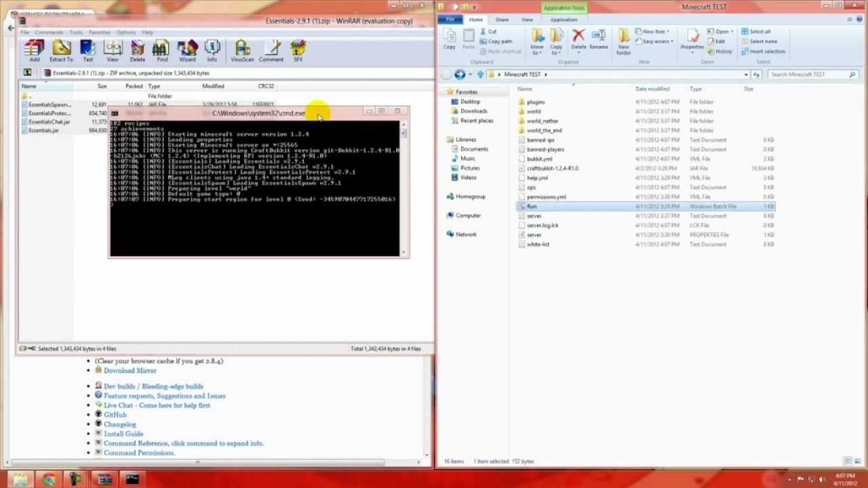Click New folder icon in Explorer ribbon
The image size is (868, 488).
(x=624, y=42)
